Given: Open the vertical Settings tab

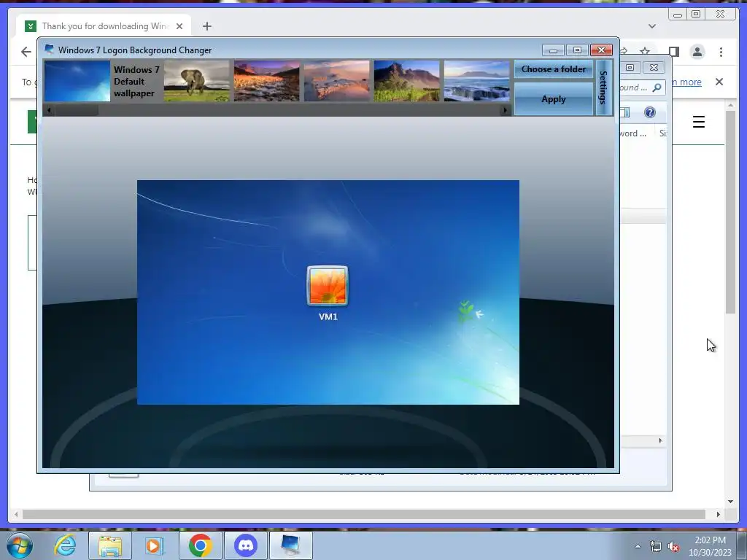Looking at the screenshot, I should pos(603,87).
